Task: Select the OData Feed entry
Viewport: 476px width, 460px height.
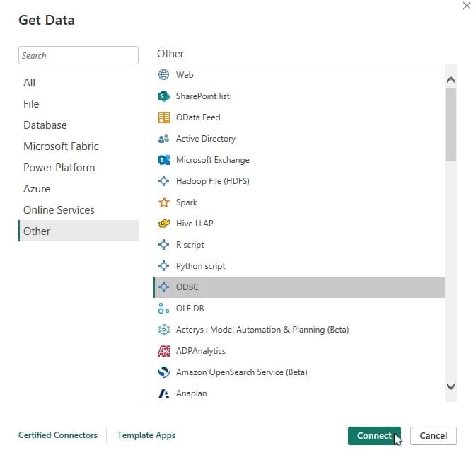Action: (299, 117)
